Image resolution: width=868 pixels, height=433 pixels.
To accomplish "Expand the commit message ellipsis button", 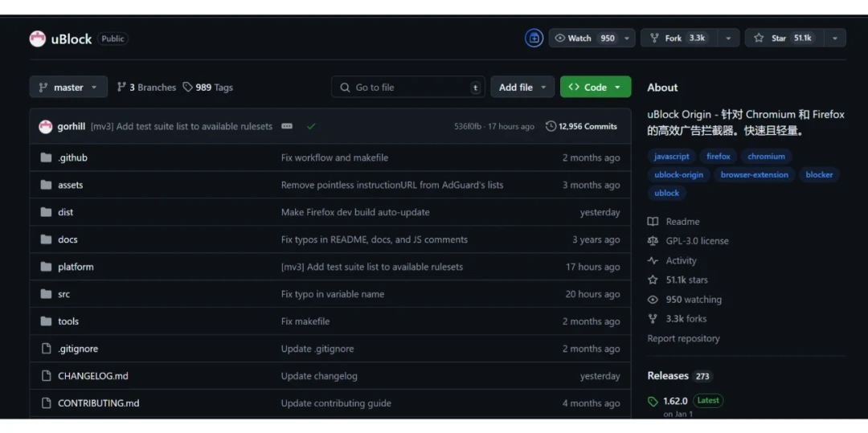I will (287, 127).
